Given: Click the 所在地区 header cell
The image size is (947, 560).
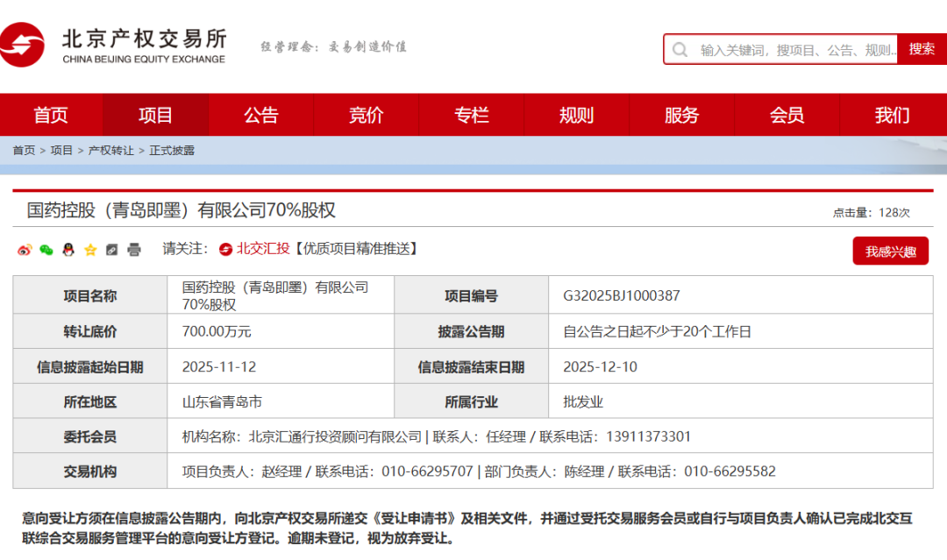Looking at the screenshot, I should [x=90, y=402].
